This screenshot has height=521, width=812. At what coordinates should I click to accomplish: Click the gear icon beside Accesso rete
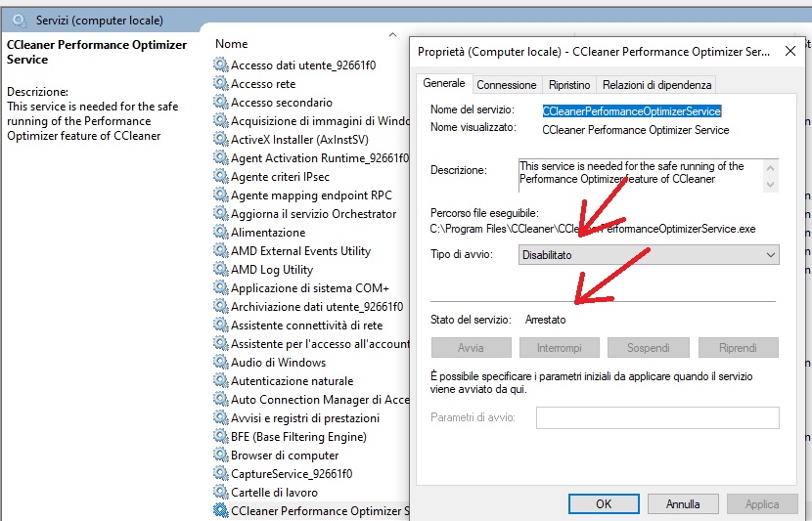click(x=220, y=83)
